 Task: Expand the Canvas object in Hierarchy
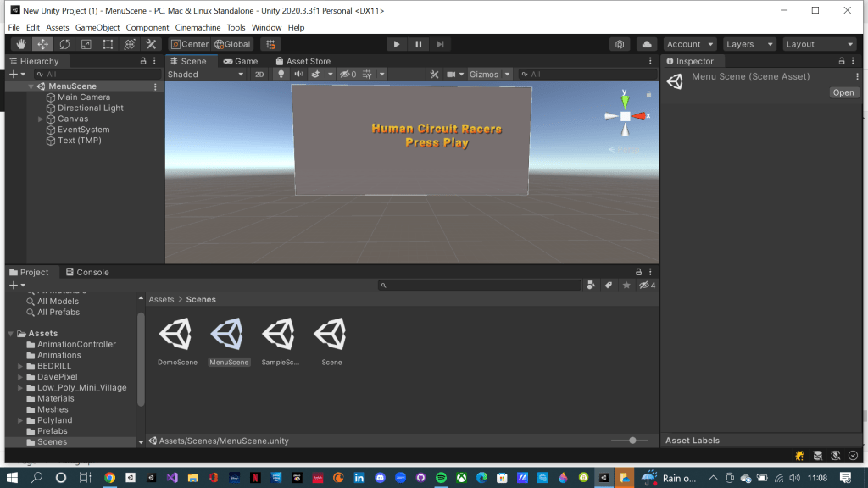pyautogui.click(x=41, y=119)
